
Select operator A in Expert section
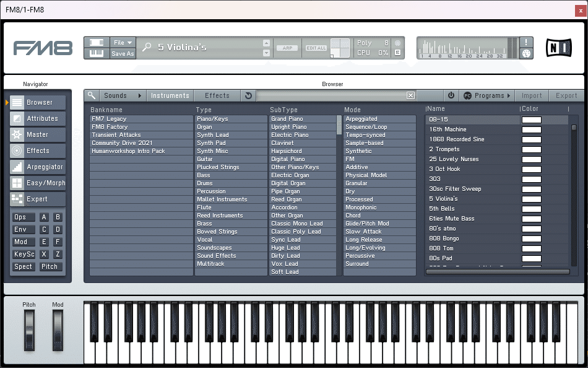[x=44, y=217]
